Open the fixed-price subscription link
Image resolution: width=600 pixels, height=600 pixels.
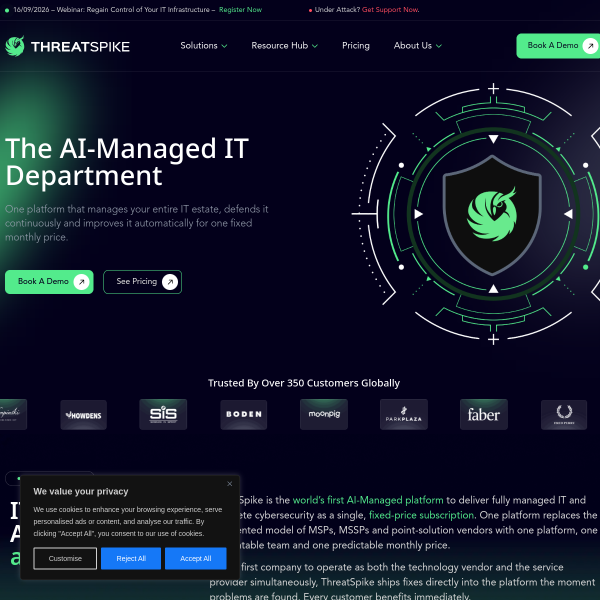tap(421, 515)
